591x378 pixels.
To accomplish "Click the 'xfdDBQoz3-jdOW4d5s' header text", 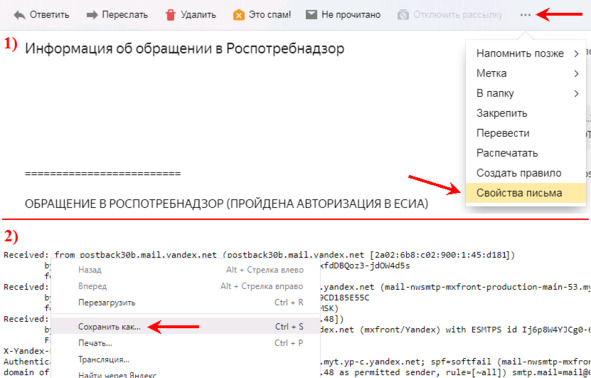I will 364,266.
